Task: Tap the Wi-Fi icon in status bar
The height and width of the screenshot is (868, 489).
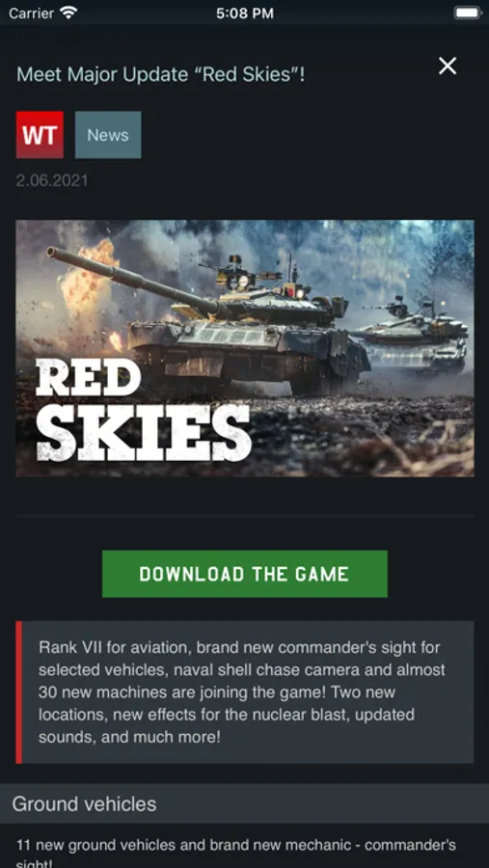Action: [68, 13]
